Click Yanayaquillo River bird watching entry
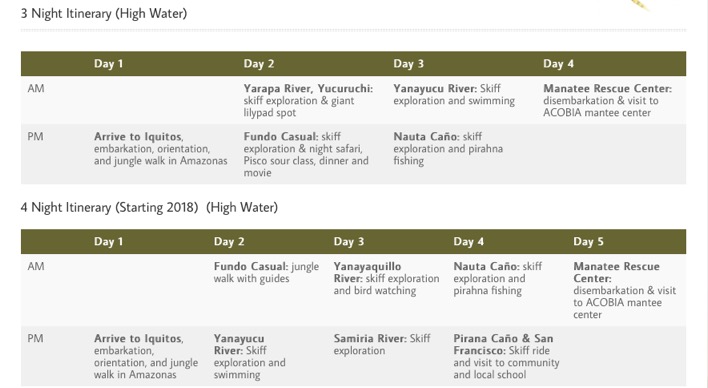The width and height of the screenshot is (708, 388). (x=387, y=278)
